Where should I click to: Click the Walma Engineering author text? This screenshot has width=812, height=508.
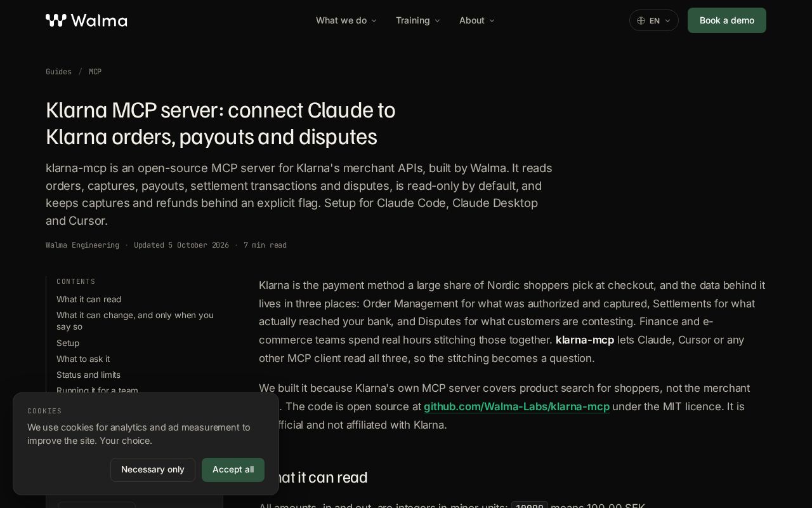(x=82, y=245)
